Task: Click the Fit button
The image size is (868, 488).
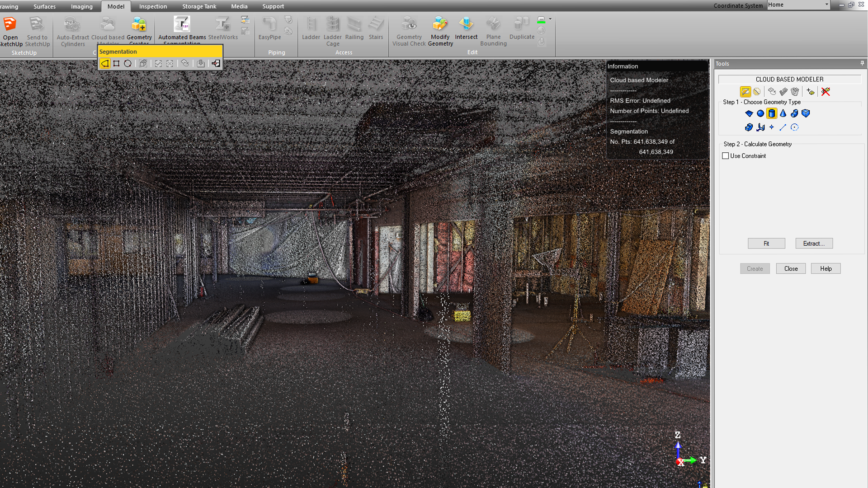Action: pos(766,244)
